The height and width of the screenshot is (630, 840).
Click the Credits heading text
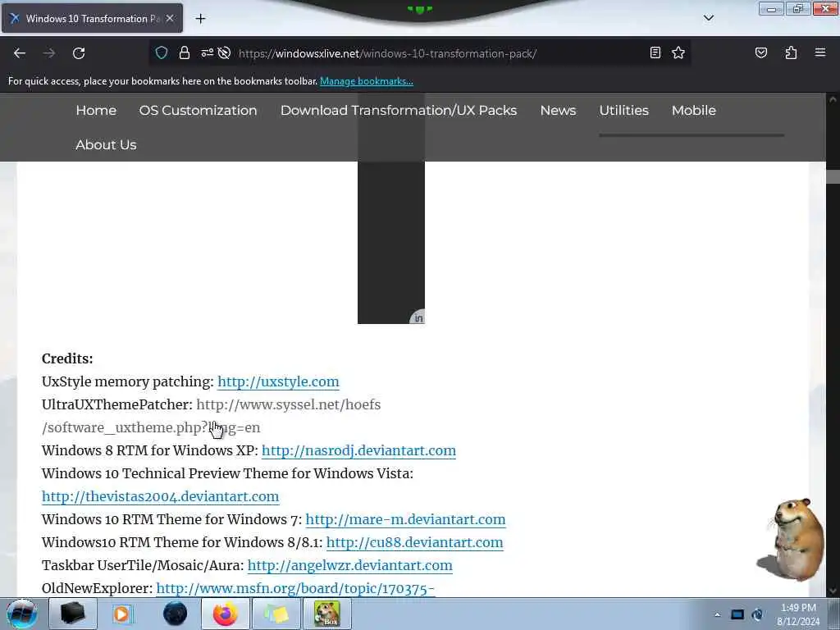coord(67,358)
